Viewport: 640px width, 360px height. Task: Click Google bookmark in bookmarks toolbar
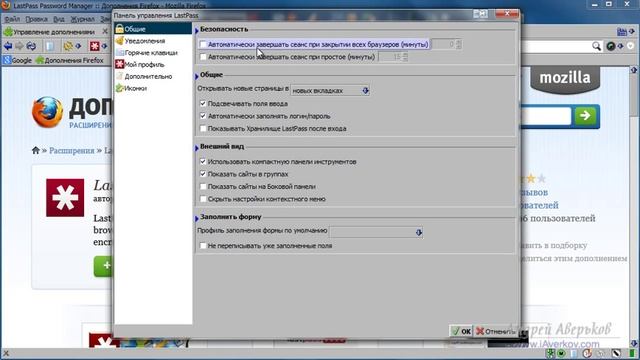pyautogui.click(x=17, y=60)
